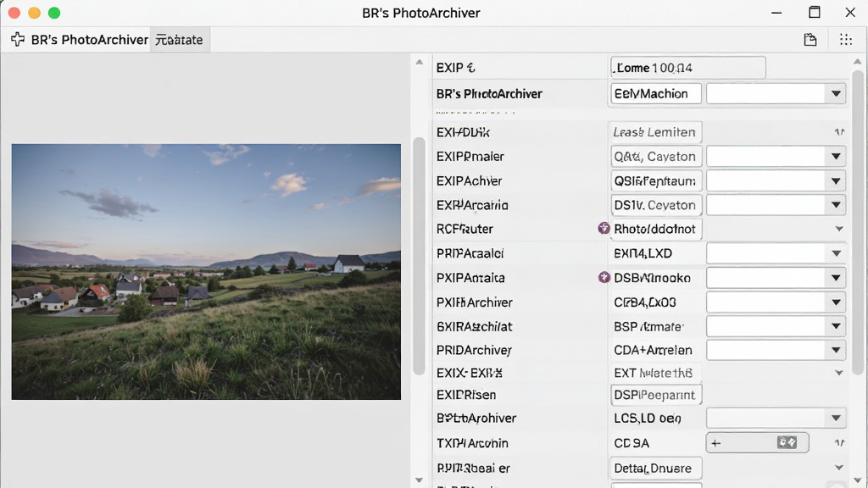Viewport: 868px width, 488px height.
Task: Click the right panel scrollbar thumb
Action: pyautogui.click(x=858, y=223)
